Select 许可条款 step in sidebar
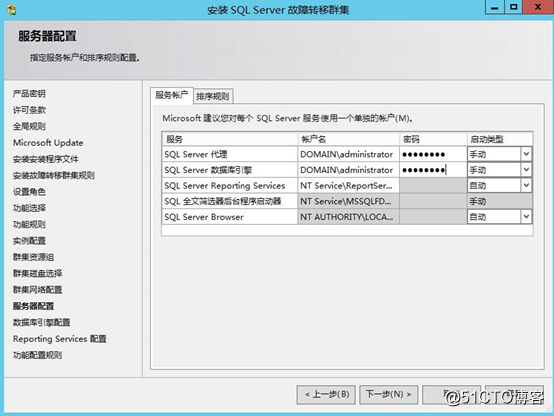The height and width of the screenshot is (416, 554). pos(29,110)
